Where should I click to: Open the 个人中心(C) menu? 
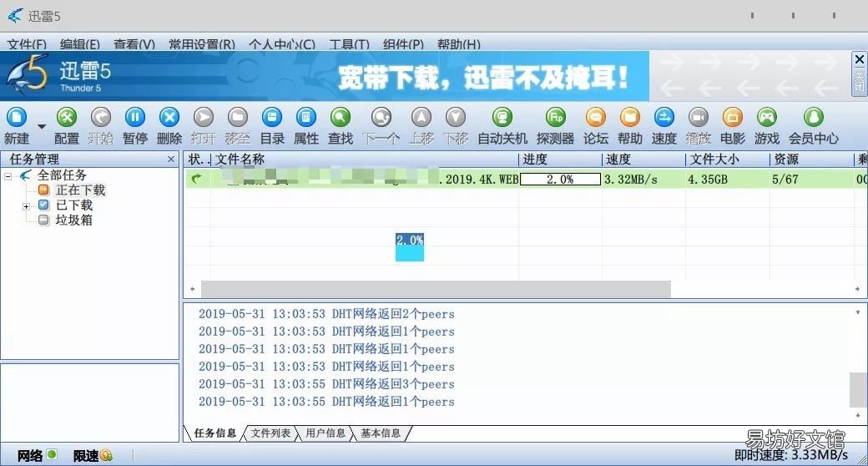(282, 43)
